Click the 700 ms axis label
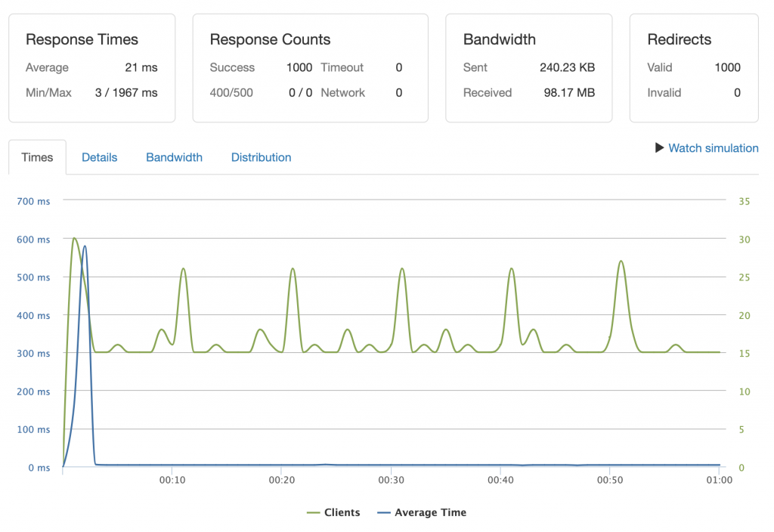Viewport: 774px width, 532px height. (33, 201)
